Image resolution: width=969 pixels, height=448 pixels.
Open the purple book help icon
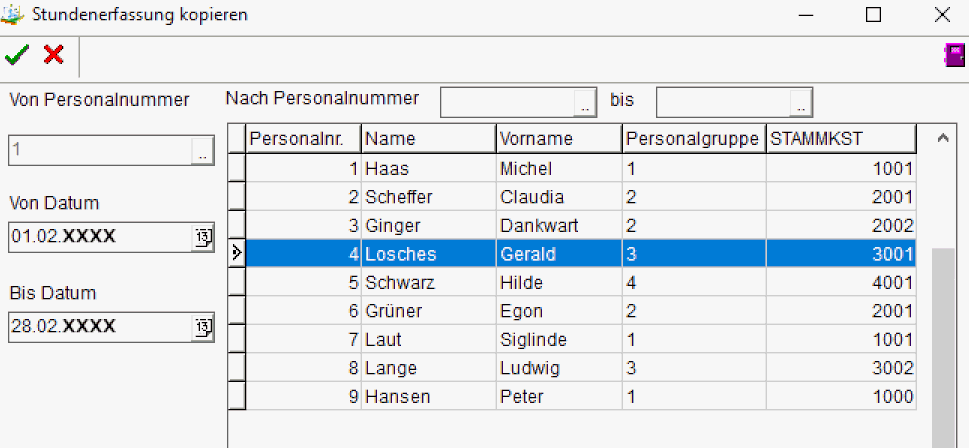click(954, 55)
